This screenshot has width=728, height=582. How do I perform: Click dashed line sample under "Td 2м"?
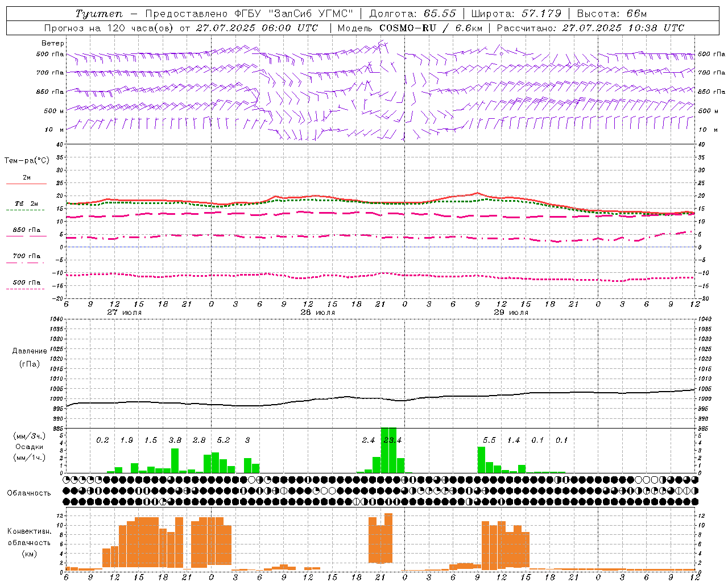[x=27, y=210]
